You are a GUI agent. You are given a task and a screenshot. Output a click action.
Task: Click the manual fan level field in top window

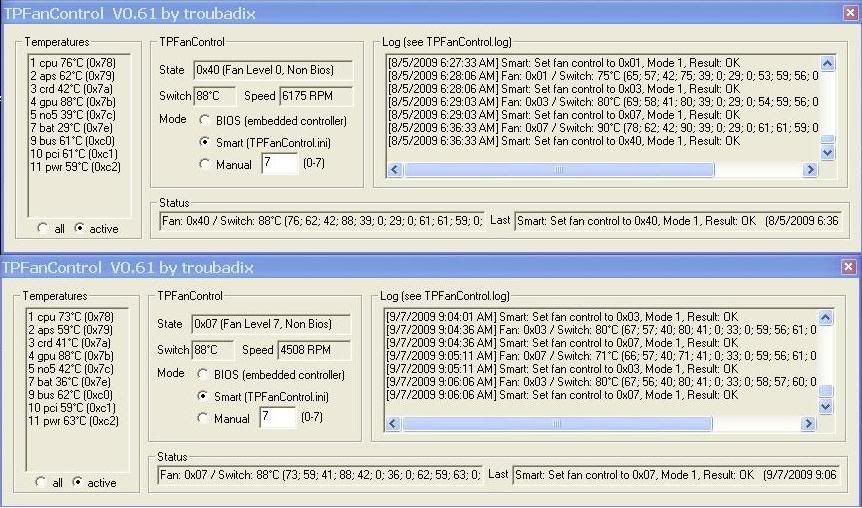(279, 164)
